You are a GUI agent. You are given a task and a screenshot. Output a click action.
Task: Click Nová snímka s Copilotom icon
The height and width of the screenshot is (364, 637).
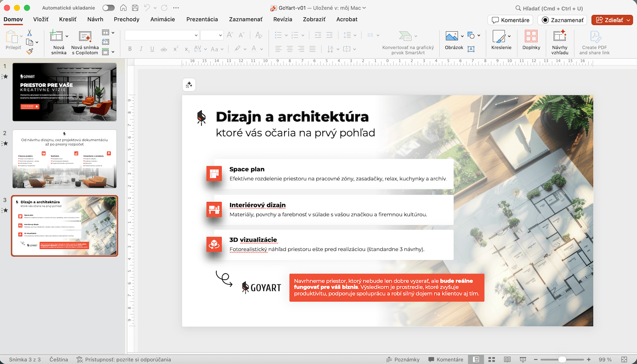85,37
